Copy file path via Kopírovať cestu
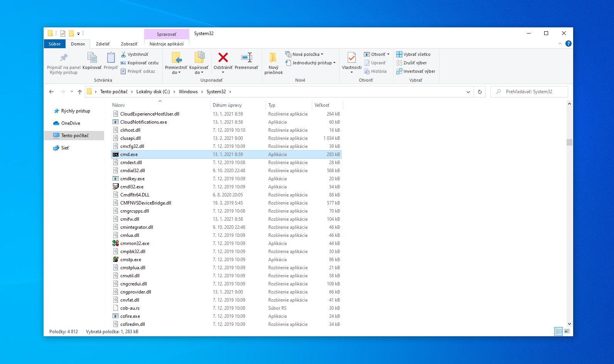This screenshot has height=364, width=614. (140, 63)
